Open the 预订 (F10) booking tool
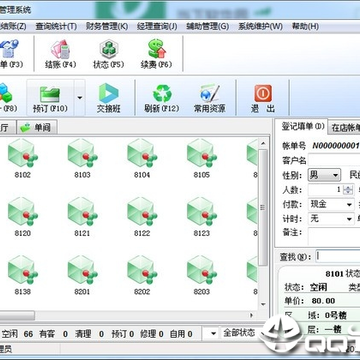Viewport: 360px width, 360px height. 50,98
